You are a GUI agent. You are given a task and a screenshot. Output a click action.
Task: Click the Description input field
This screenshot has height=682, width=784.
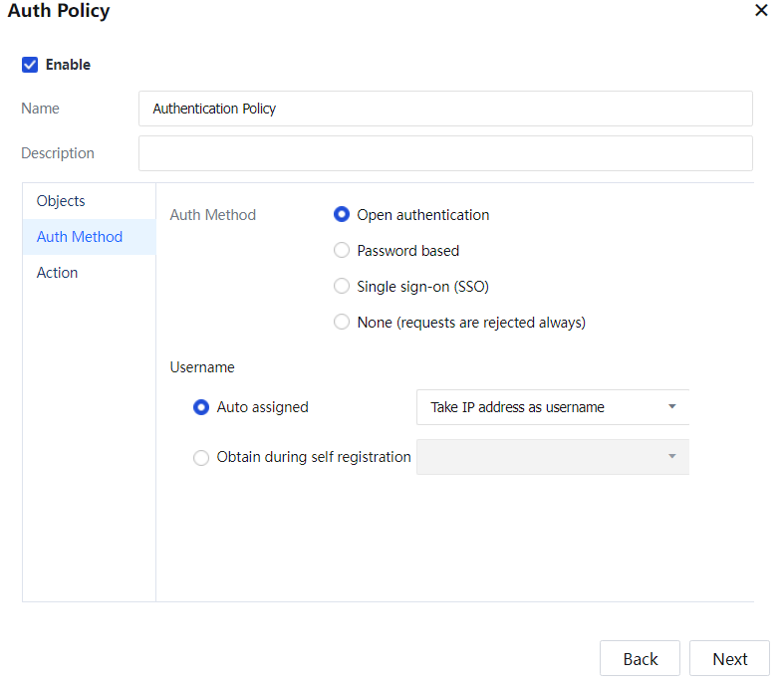click(x=445, y=153)
